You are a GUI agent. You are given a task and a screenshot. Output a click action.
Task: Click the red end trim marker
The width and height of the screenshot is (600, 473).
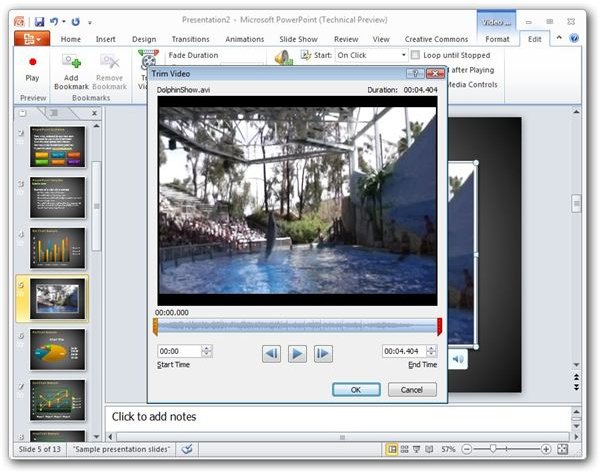440,326
